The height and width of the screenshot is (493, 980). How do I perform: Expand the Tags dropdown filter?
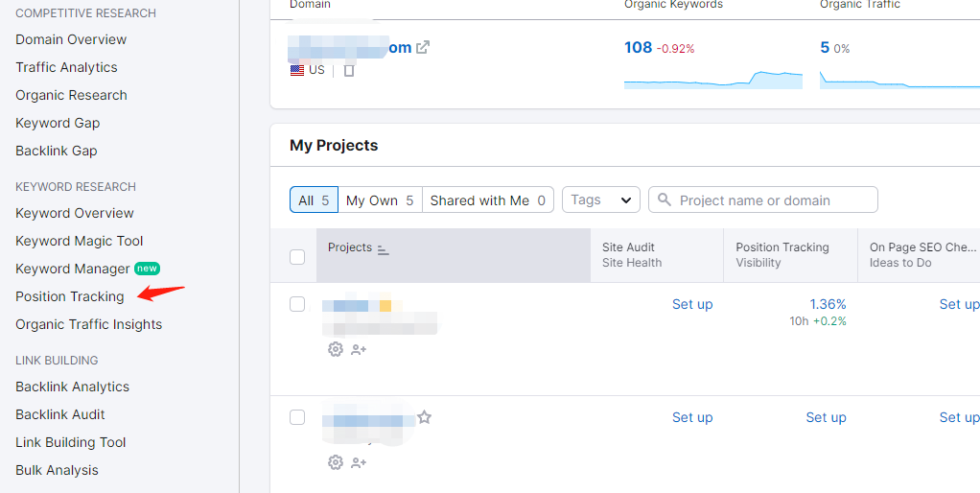601,200
